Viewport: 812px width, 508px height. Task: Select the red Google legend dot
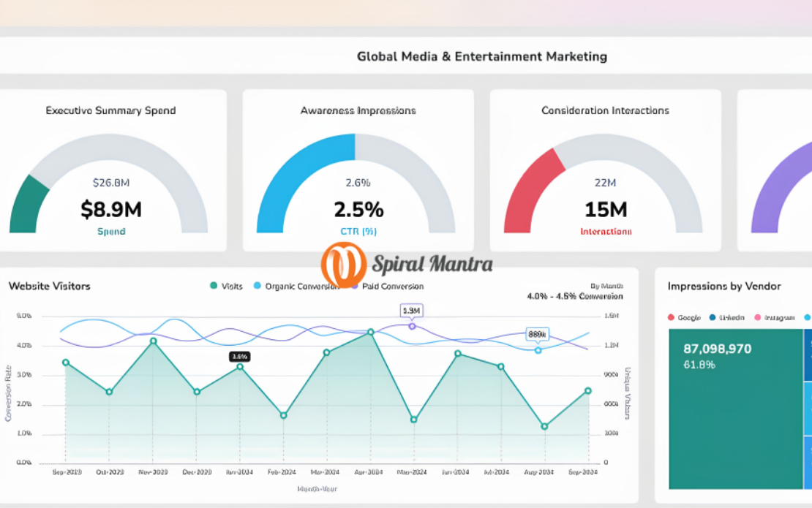pyautogui.click(x=671, y=316)
